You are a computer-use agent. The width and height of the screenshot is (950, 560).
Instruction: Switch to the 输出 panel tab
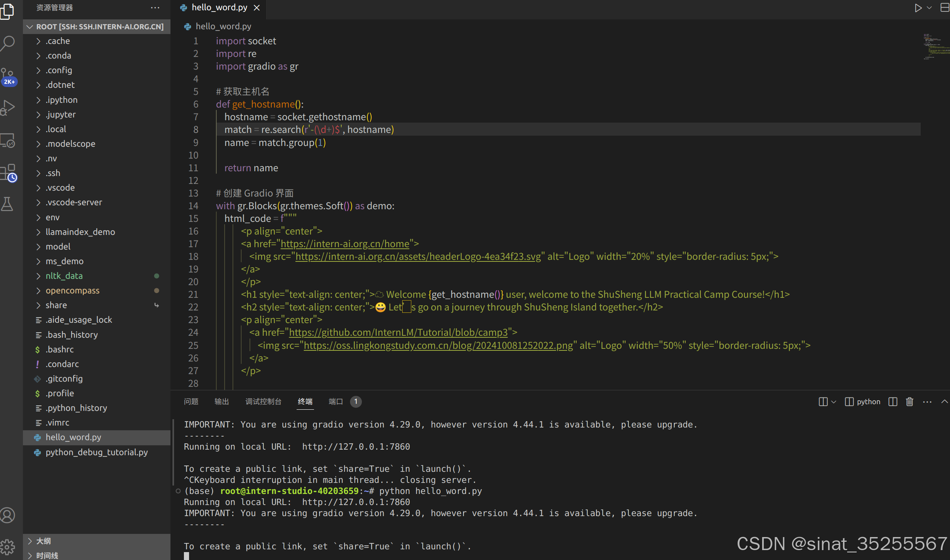point(221,401)
